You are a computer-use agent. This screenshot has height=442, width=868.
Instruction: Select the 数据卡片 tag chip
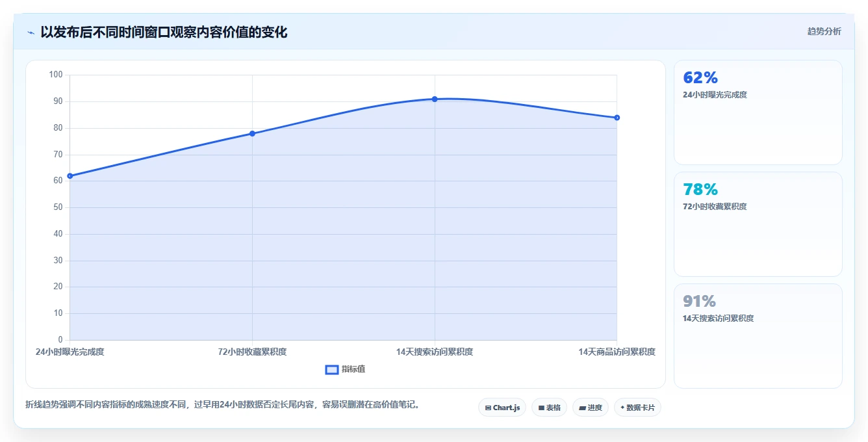tap(637, 408)
